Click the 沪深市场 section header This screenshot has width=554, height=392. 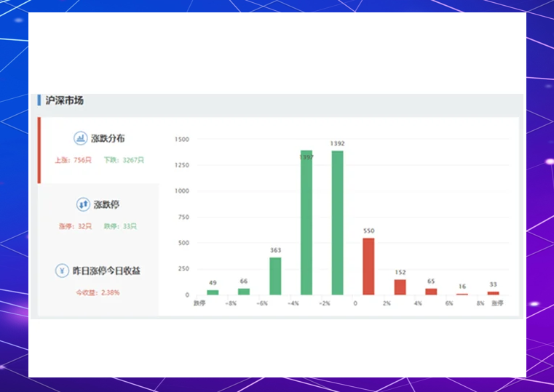point(64,100)
